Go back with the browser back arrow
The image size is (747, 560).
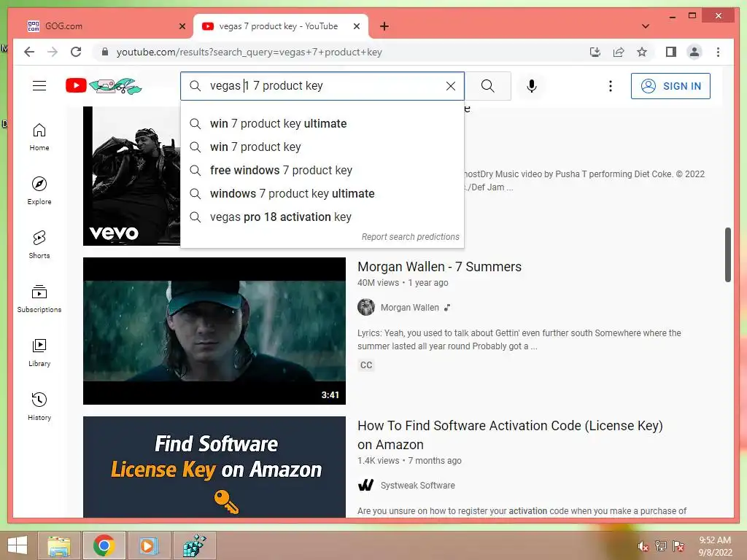tap(29, 52)
